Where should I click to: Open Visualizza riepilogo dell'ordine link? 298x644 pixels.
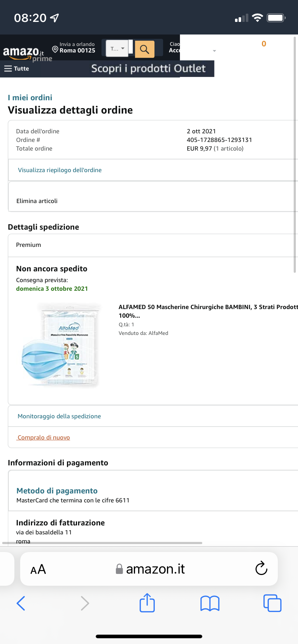point(60,170)
